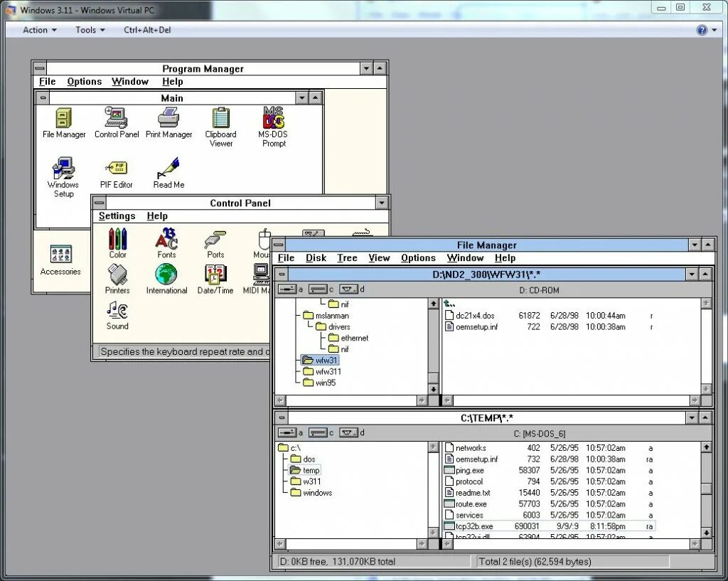
Task: Select the windows folder under c:\
Action: (311, 493)
